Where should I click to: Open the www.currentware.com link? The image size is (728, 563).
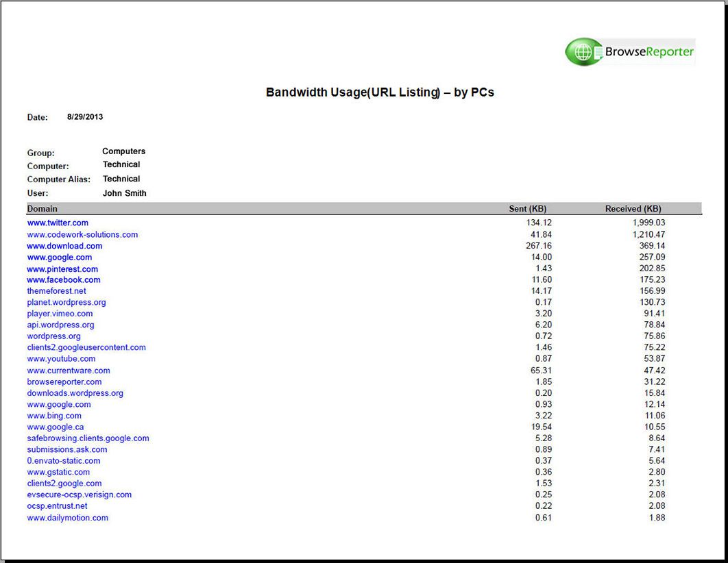point(68,370)
